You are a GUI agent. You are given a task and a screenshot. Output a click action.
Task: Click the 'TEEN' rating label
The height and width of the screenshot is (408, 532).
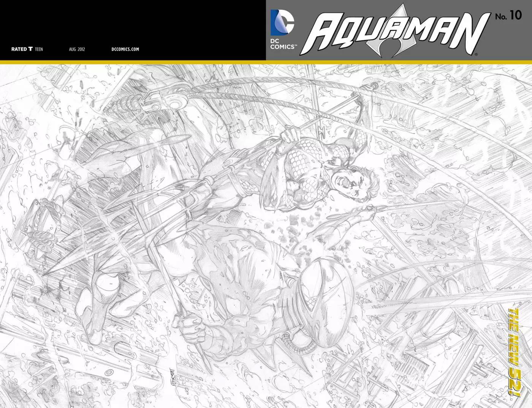click(39, 49)
